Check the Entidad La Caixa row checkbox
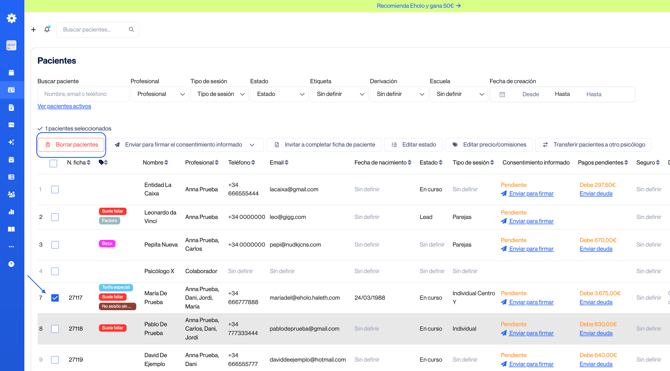This screenshot has width=670, height=371. click(55, 189)
